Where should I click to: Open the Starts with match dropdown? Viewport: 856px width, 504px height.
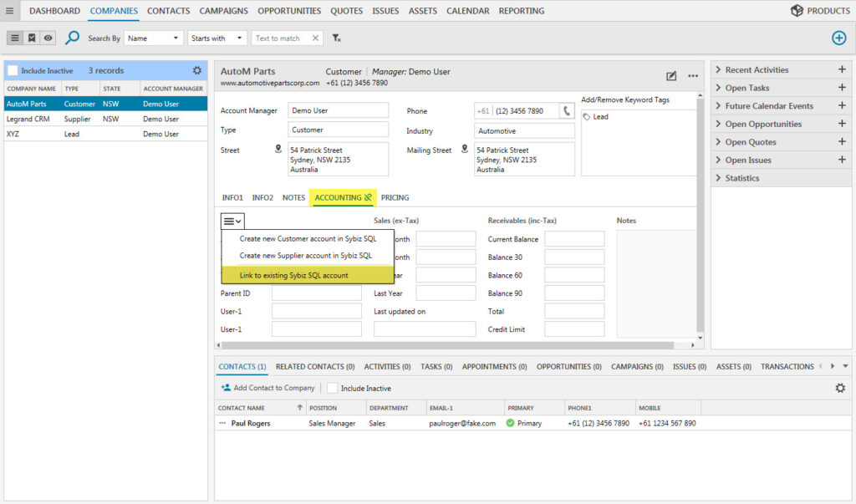click(x=217, y=38)
